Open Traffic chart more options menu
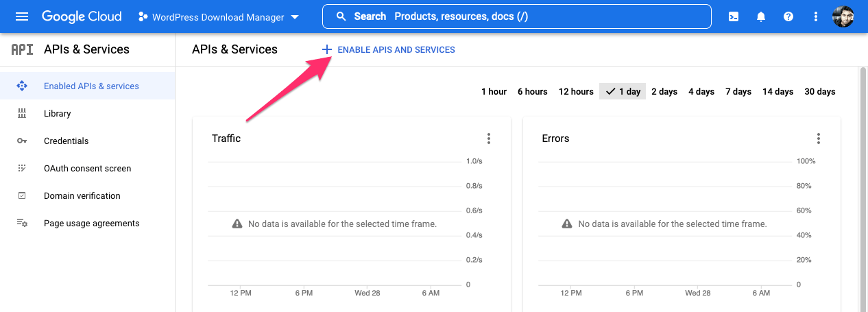This screenshot has width=868, height=312. tap(489, 139)
